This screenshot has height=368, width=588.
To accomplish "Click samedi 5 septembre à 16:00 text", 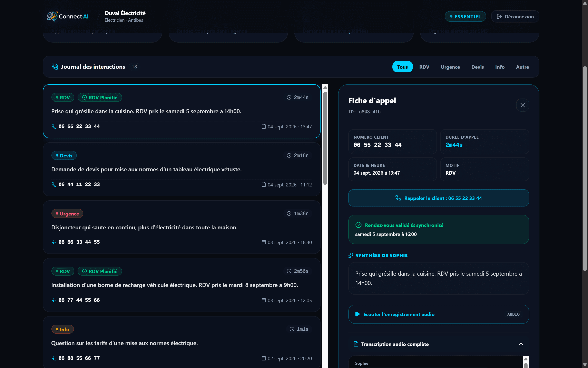I will pos(386,234).
